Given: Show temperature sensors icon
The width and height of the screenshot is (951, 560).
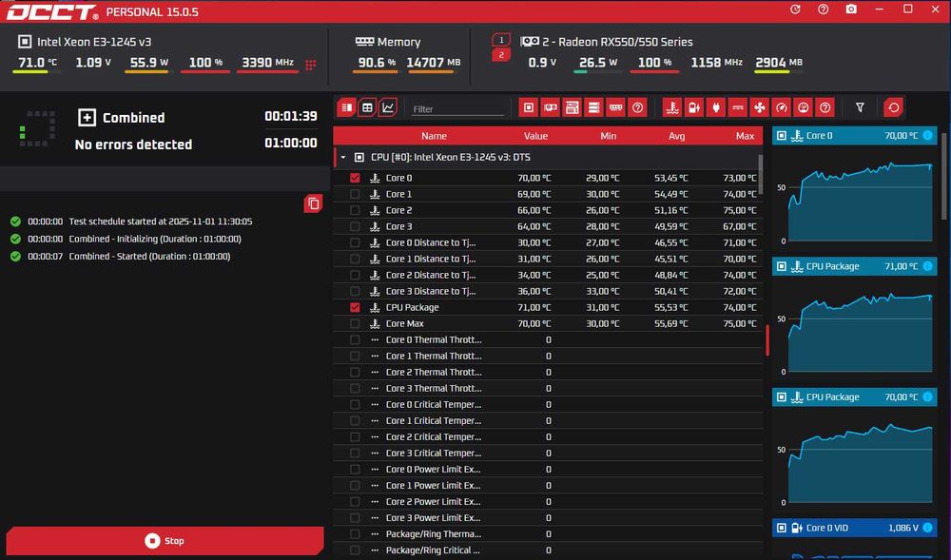Looking at the screenshot, I should 672,107.
